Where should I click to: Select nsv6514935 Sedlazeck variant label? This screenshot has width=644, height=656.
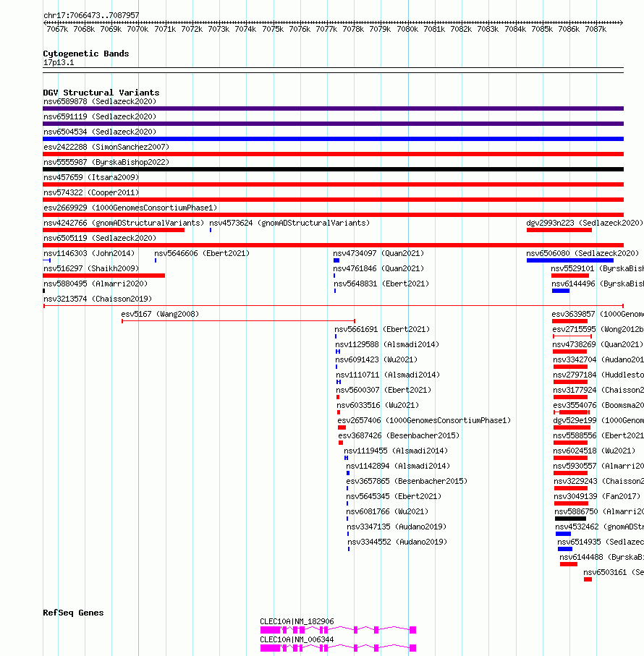click(x=601, y=542)
